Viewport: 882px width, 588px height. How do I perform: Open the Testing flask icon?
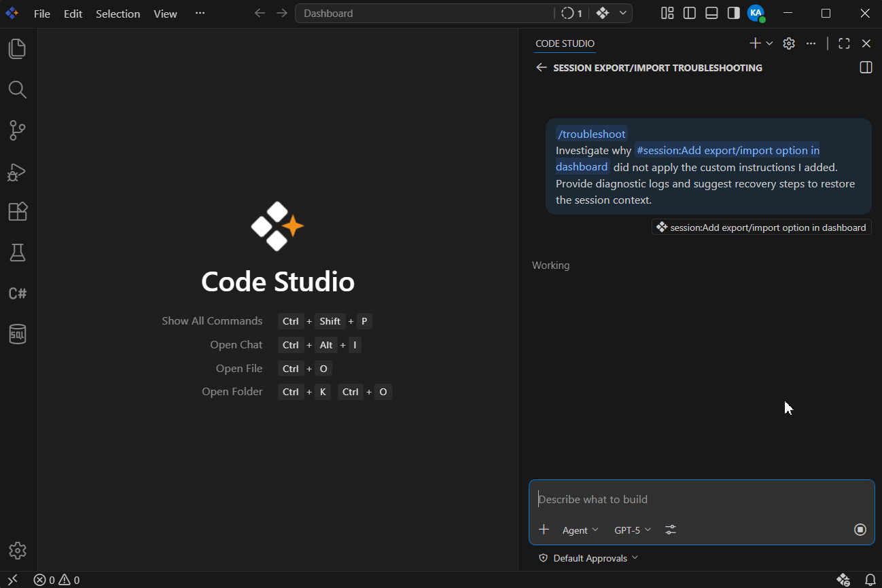[18, 253]
